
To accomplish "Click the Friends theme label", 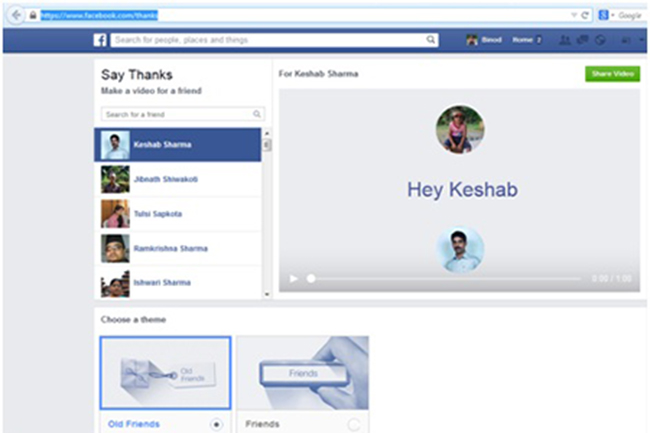I will pos(262,424).
